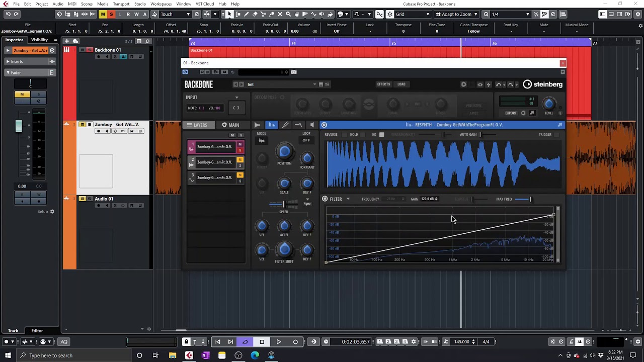The image size is (644, 362).
Task: Open the Workspaces menu
Action: 161,4
